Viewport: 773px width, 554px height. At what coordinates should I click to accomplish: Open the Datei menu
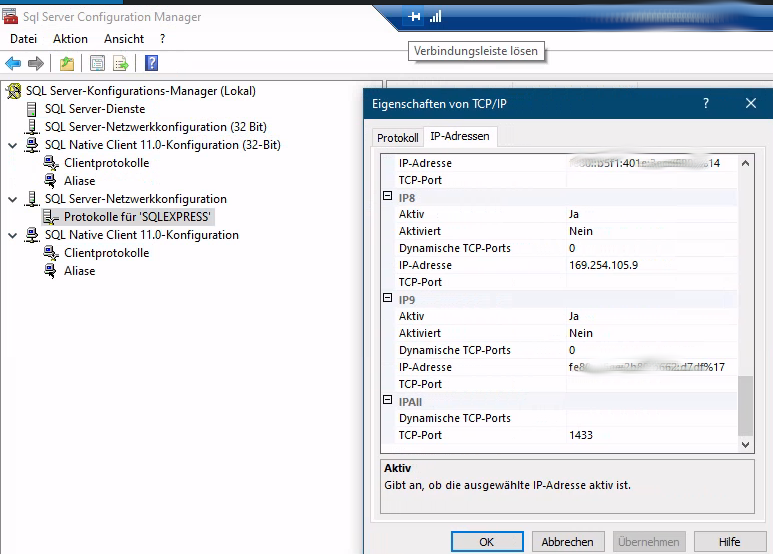pyautogui.click(x=23, y=39)
